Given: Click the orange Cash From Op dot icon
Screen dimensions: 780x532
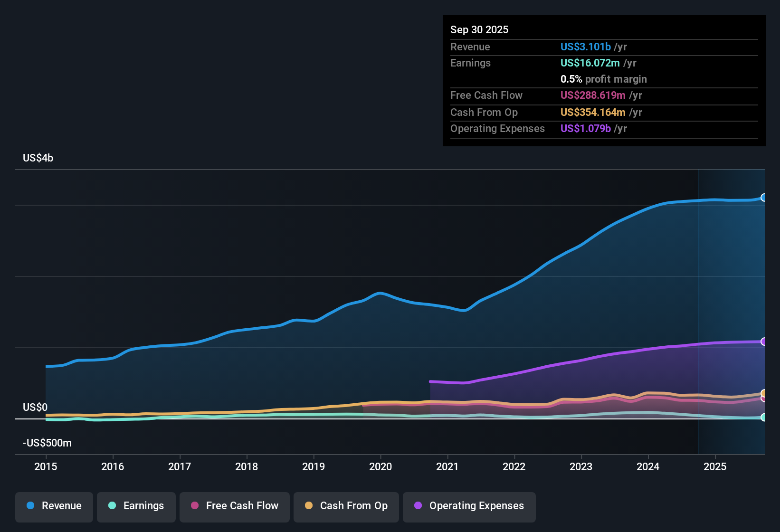Looking at the screenshot, I should tap(309, 506).
